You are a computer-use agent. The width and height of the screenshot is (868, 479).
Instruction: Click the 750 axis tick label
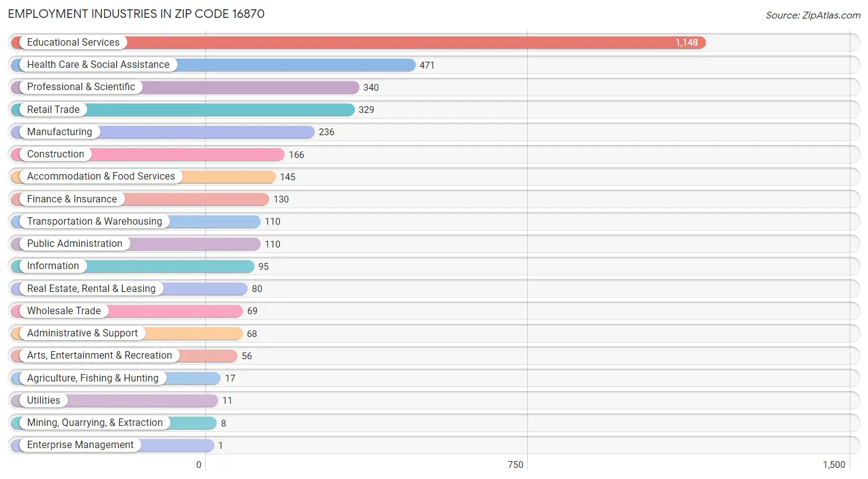click(515, 465)
